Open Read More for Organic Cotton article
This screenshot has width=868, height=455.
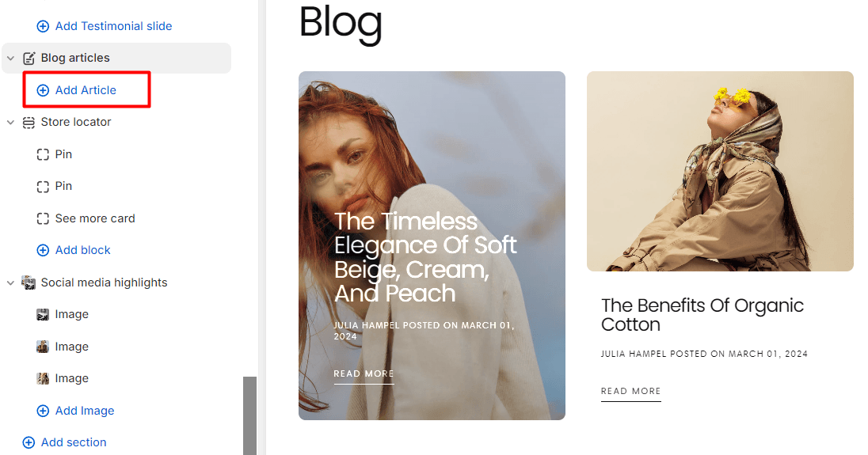[631, 392]
